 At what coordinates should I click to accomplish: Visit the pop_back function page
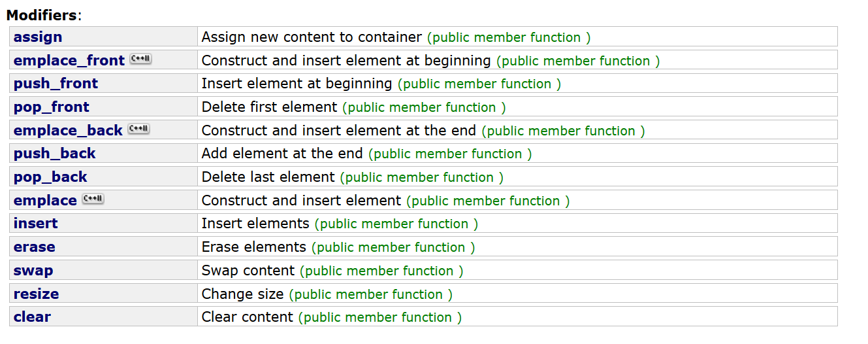point(50,177)
